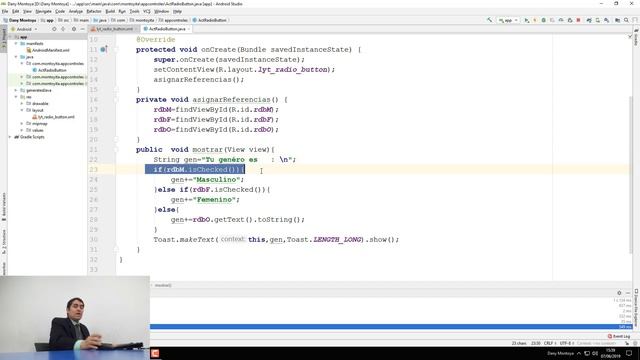Click the taskbar volume icon
Viewport: 640px width, 360px height.
pyautogui.click(x=595, y=353)
